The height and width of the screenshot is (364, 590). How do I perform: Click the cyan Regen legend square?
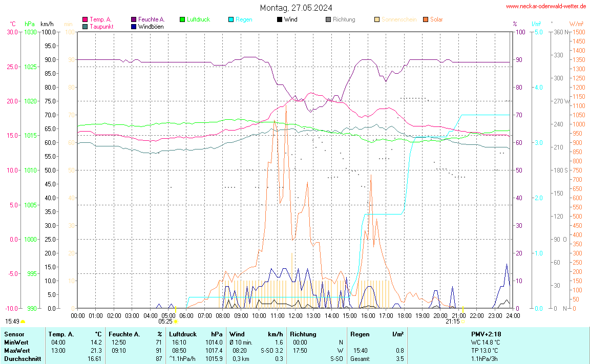tap(231, 19)
